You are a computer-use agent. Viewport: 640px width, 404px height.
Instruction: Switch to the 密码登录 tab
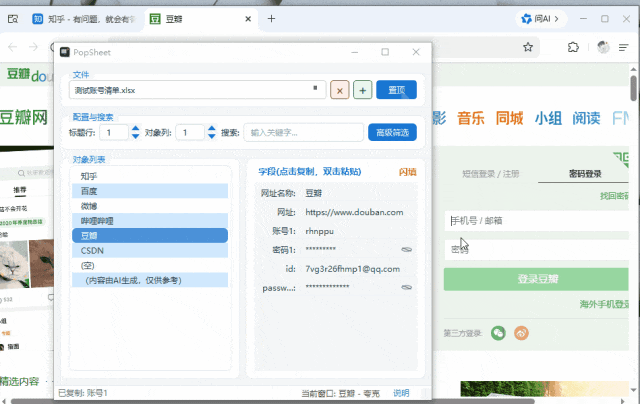(x=585, y=174)
